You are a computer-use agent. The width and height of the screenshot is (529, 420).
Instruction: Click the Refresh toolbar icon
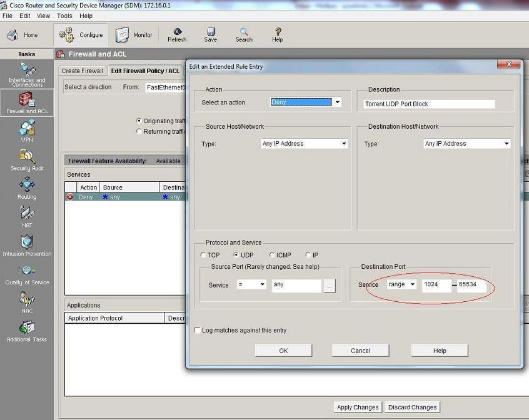pos(177,35)
